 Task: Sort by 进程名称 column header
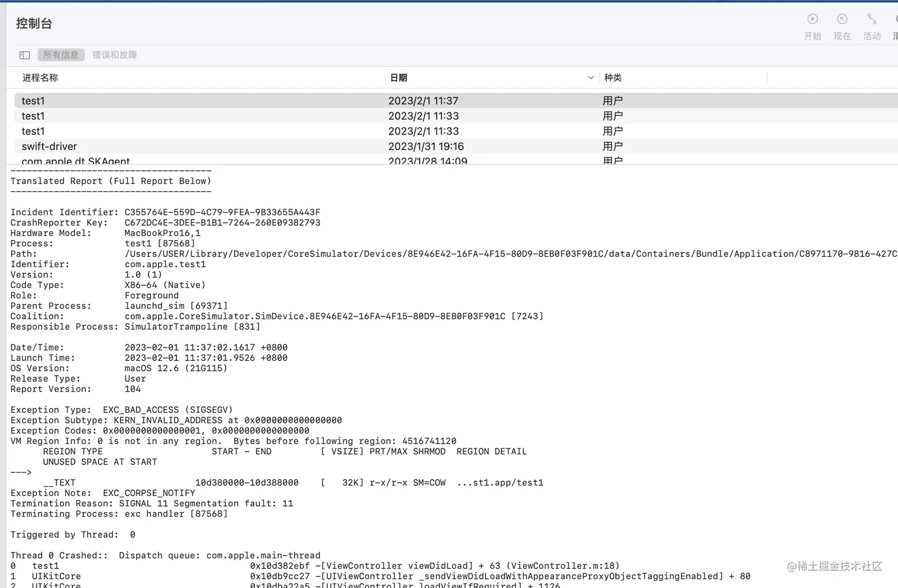pyautogui.click(x=40, y=78)
